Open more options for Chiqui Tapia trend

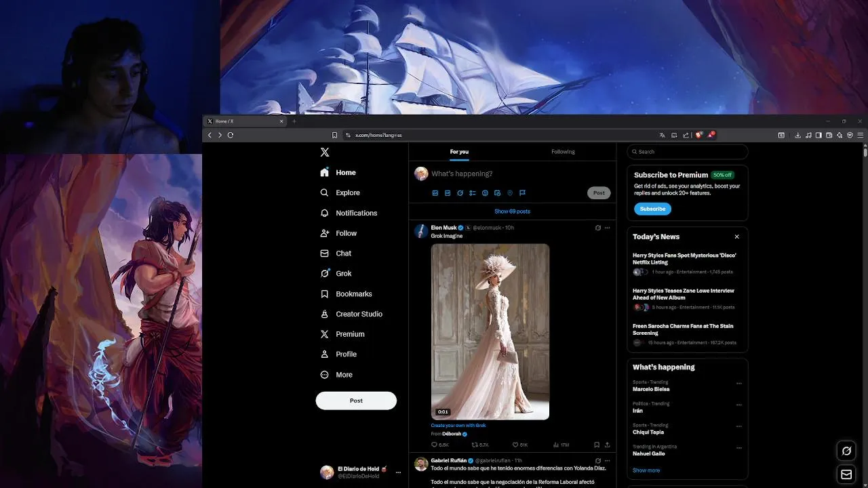tap(739, 427)
